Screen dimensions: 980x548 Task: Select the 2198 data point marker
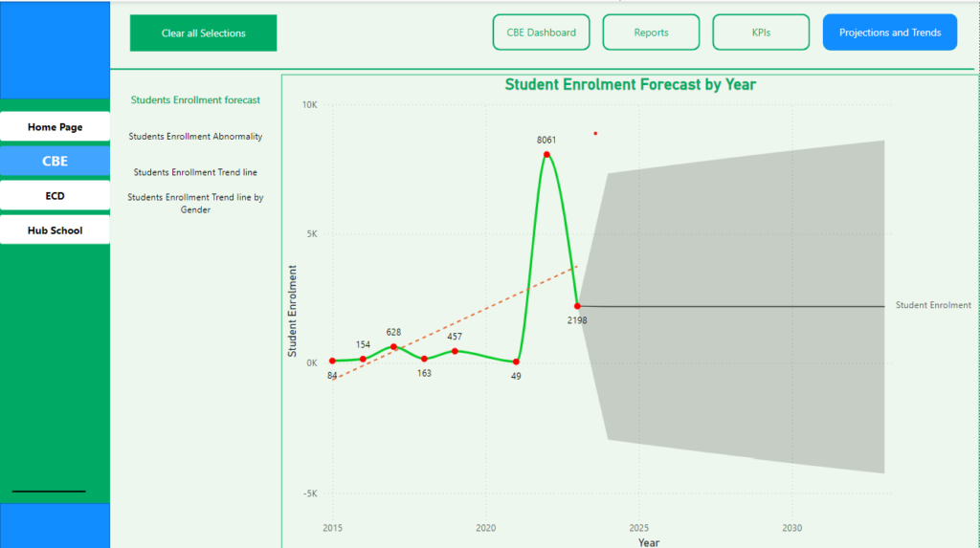point(577,306)
